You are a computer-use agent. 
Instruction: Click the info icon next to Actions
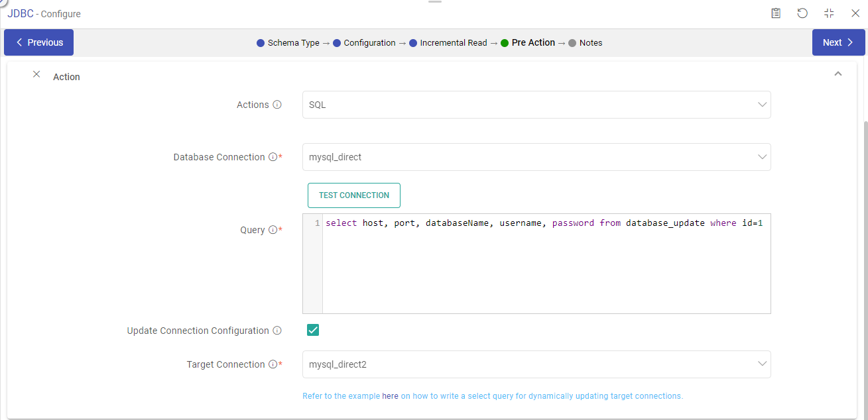277,104
